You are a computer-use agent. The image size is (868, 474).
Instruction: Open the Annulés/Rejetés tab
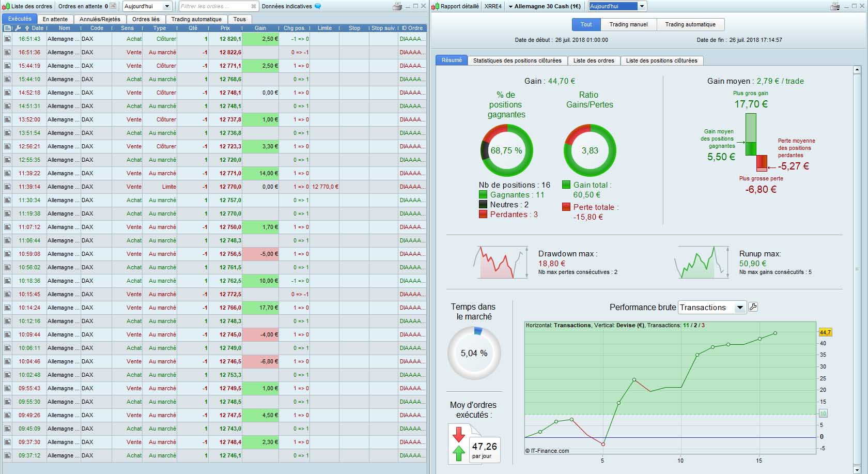(100, 19)
